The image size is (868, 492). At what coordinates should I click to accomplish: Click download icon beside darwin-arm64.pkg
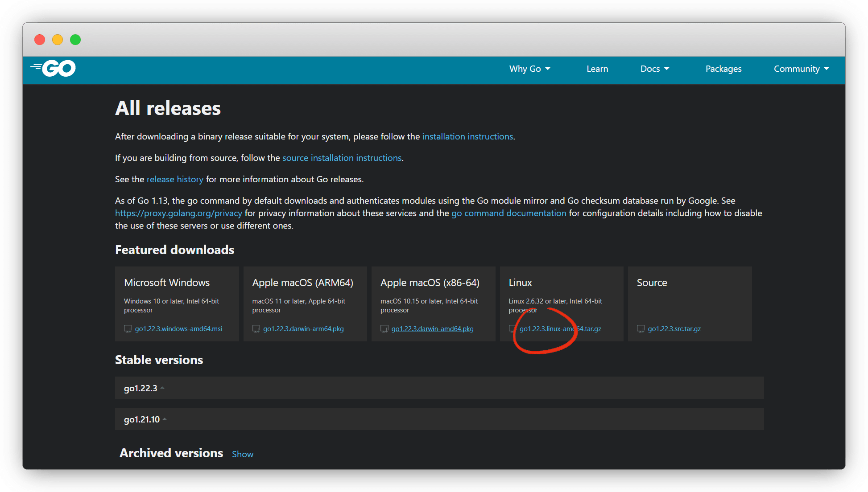pos(256,329)
